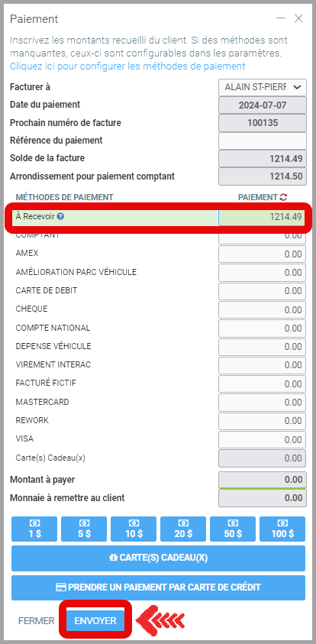
Task: Click the VISA payment amount field
Action: point(263,439)
